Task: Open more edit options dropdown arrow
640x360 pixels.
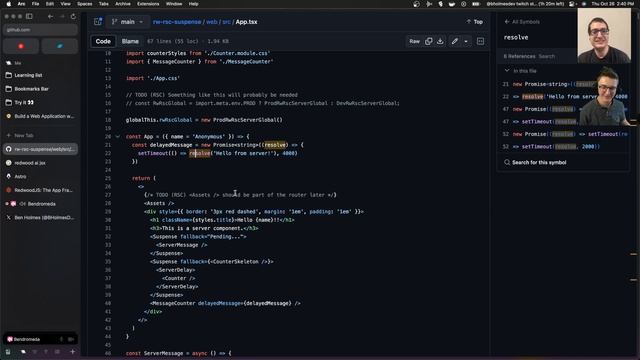Action: click(x=466, y=41)
